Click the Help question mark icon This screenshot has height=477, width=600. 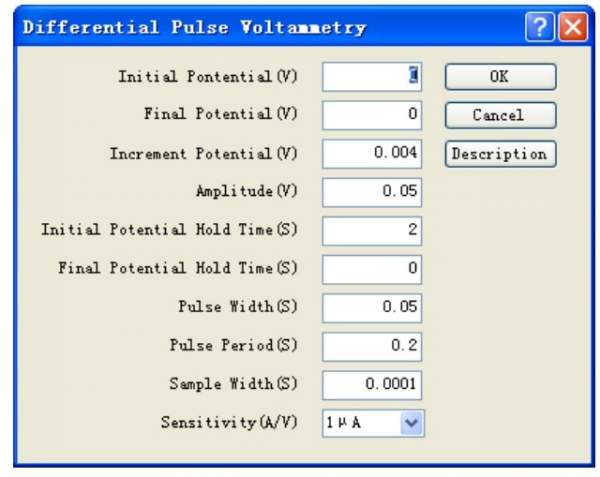[x=540, y=27]
